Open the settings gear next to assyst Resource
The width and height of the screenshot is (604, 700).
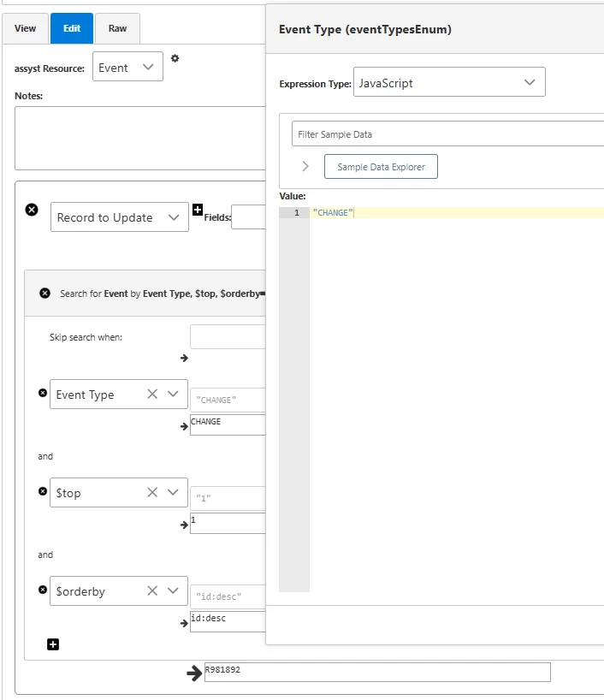click(x=175, y=58)
